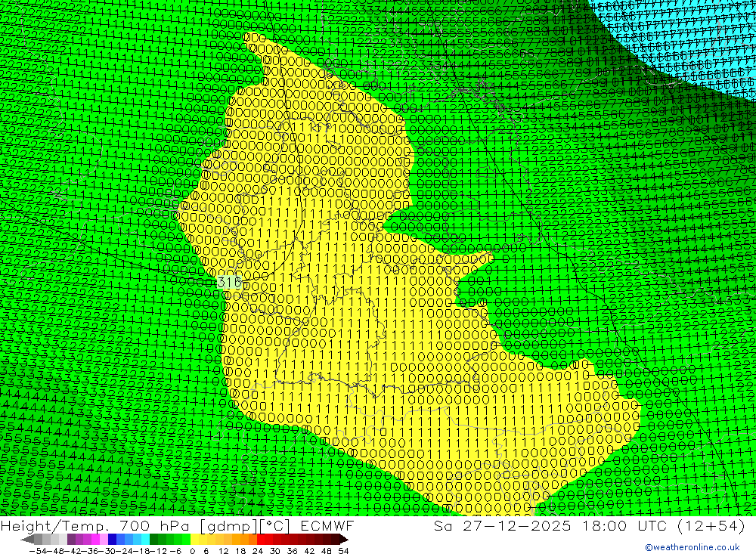Pick the darkest green swatch beside the cyan
The image size is (756, 554).
[x=153, y=540]
